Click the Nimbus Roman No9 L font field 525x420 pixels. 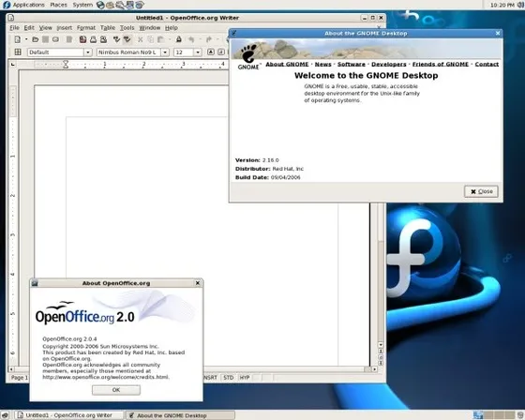coord(128,52)
